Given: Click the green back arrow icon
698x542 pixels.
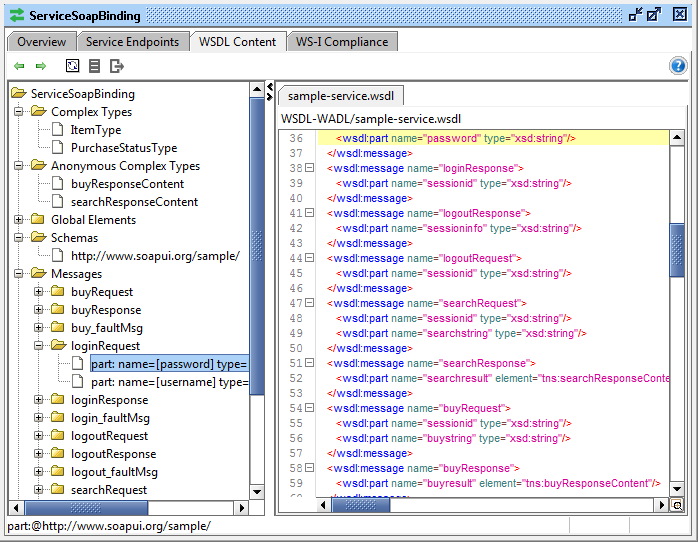Looking at the screenshot, I should click(x=19, y=66).
